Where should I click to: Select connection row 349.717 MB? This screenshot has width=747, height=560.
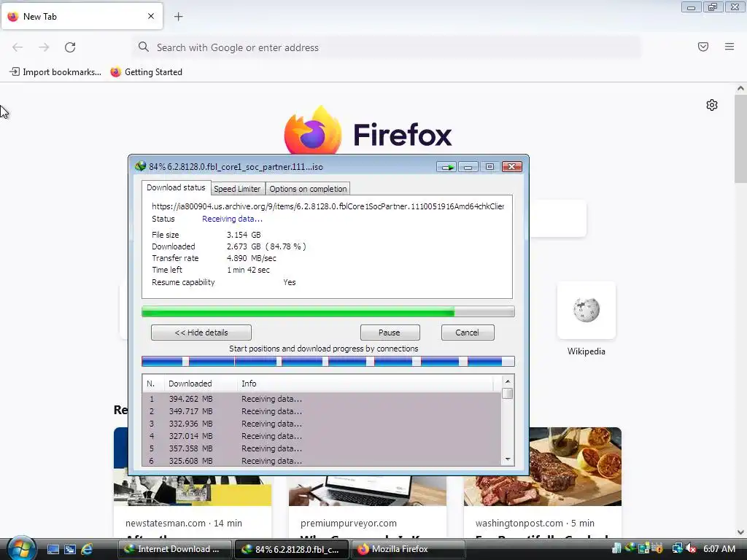[x=322, y=411]
